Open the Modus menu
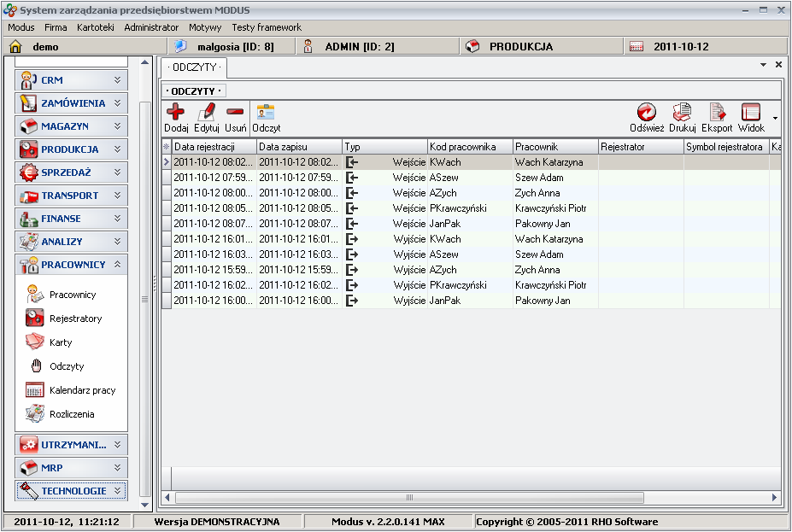The width and height of the screenshot is (792, 532). 21,27
